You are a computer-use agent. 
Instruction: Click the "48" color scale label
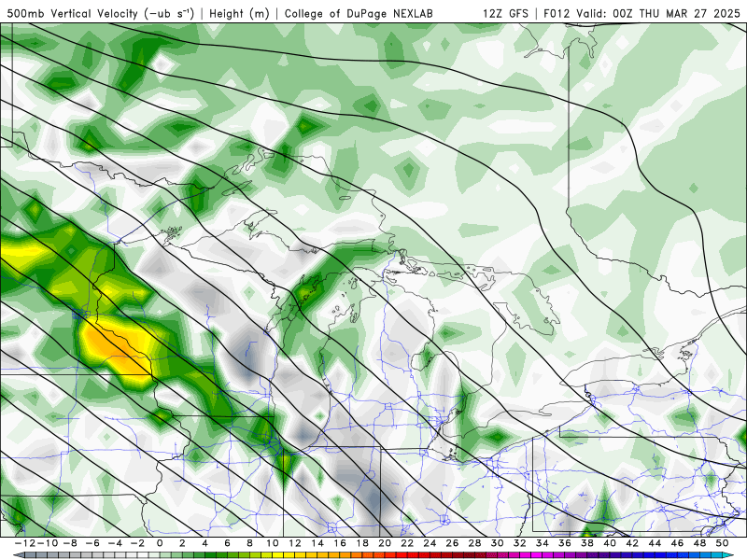click(x=699, y=543)
